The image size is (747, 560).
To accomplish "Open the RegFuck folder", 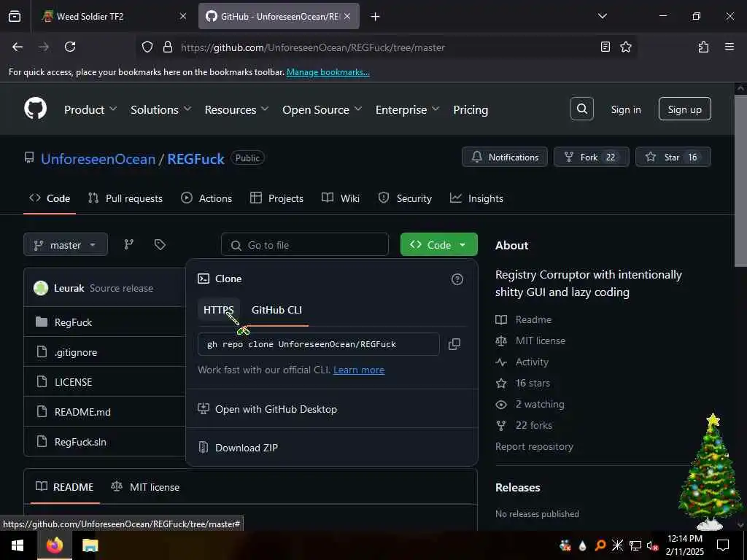I will click(73, 322).
